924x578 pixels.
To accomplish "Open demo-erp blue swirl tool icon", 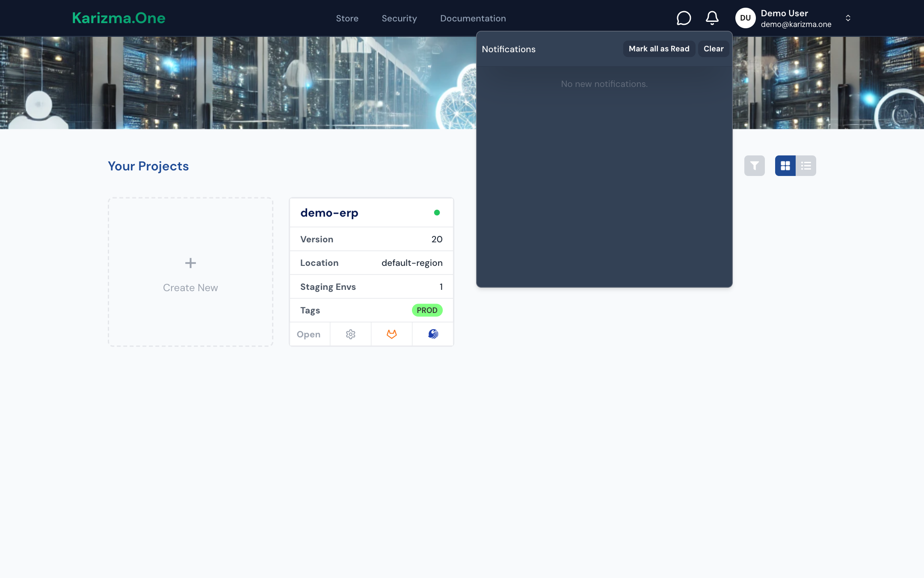I will click(433, 334).
